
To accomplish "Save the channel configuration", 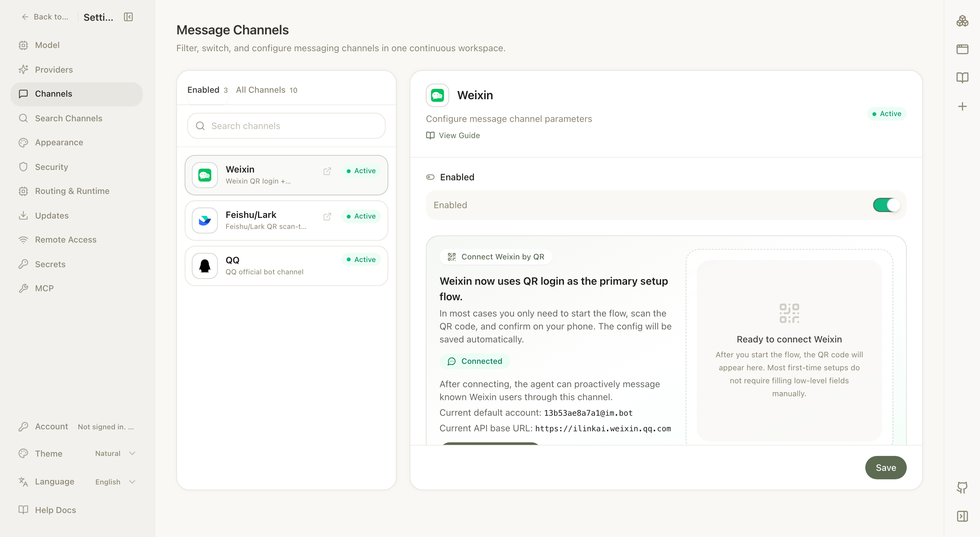I will (x=886, y=467).
